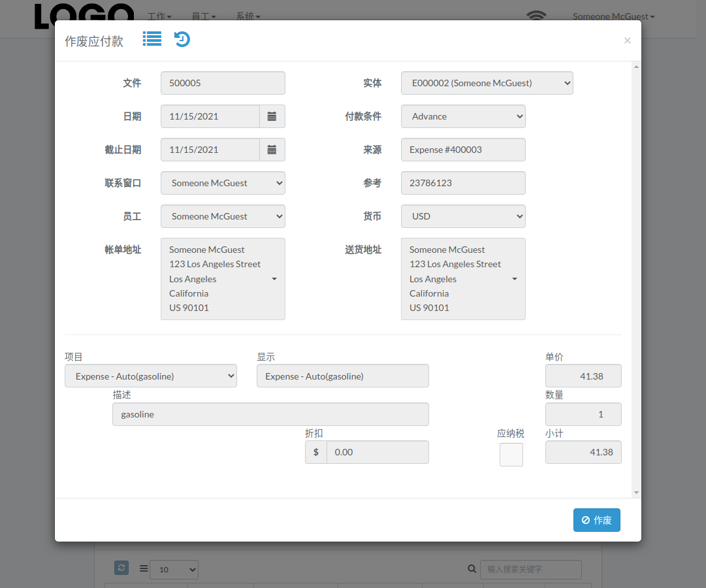
Task: Open the payables list view icon
Action: 152,39
